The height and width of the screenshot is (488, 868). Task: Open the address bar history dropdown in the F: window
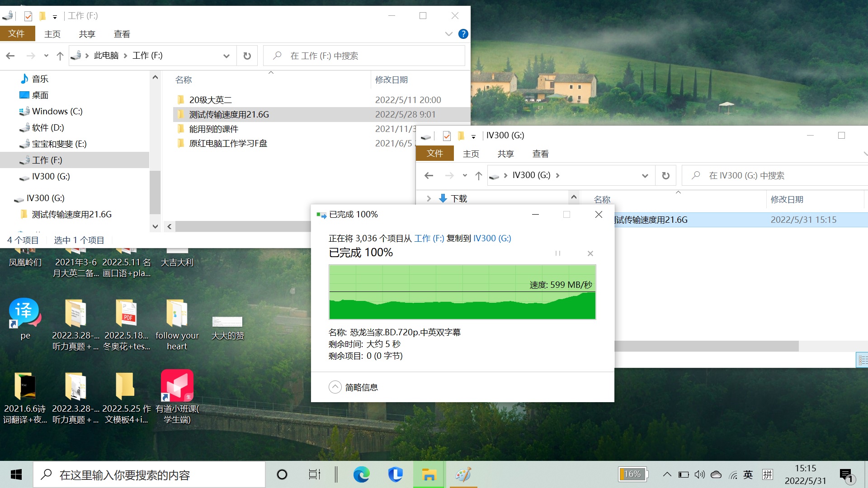point(226,56)
